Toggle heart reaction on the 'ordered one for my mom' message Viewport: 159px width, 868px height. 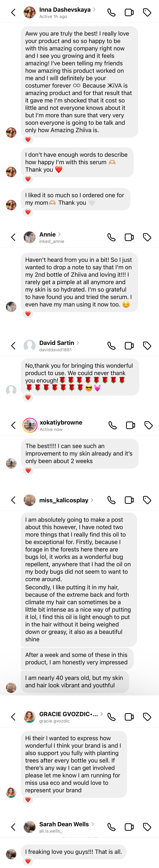(x=28, y=212)
